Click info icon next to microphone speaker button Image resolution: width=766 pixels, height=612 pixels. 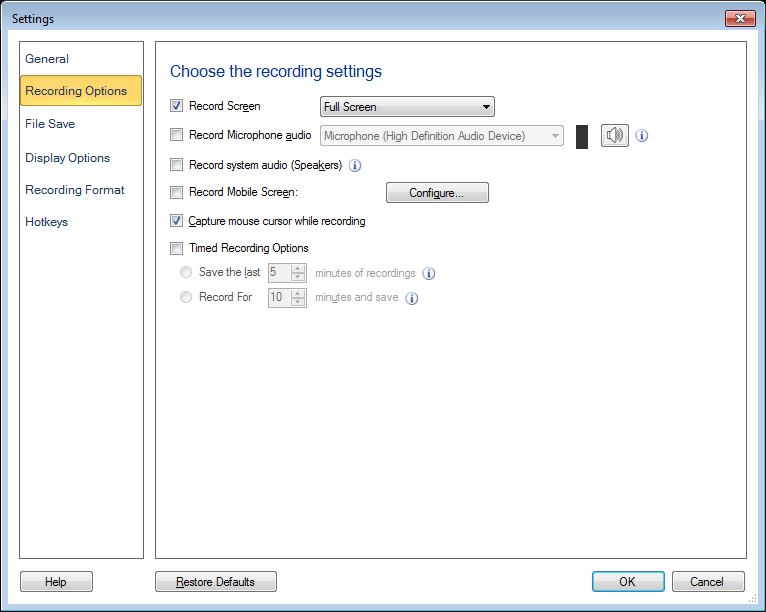[642, 136]
